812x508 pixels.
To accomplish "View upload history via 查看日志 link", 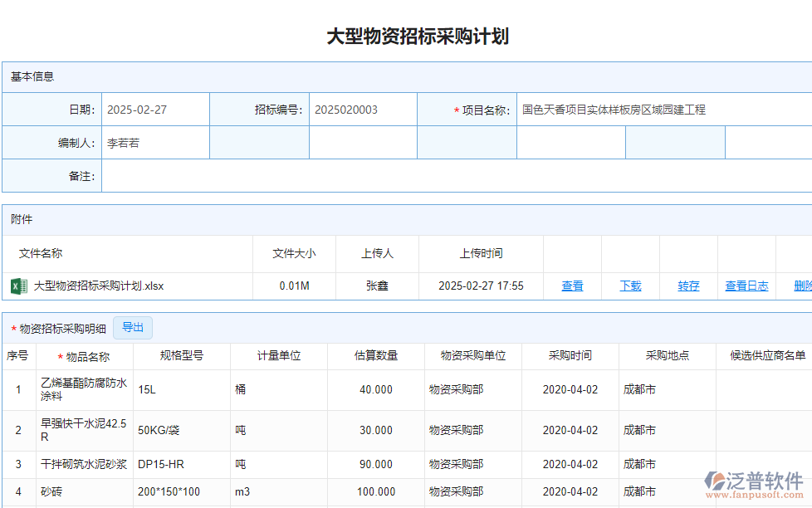I will click(x=746, y=286).
